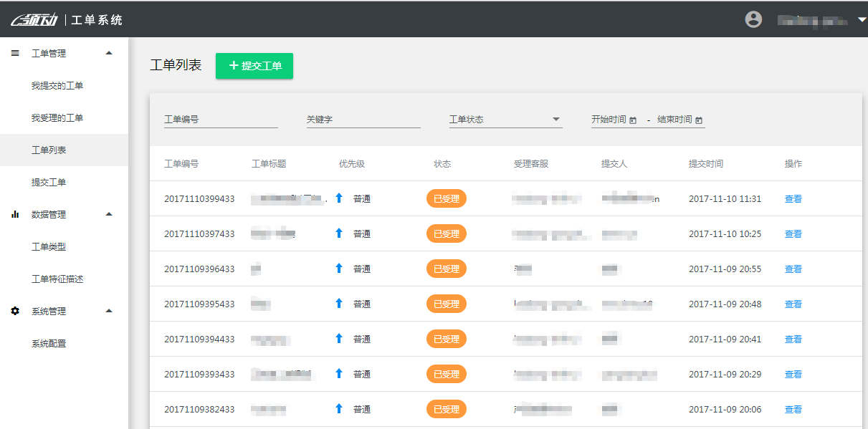Click the 工单管理 list icon in sidebar
Viewport: 868px width, 429px height.
[x=15, y=53]
